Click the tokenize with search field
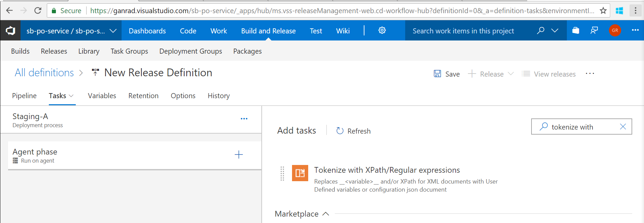 pos(583,127)
